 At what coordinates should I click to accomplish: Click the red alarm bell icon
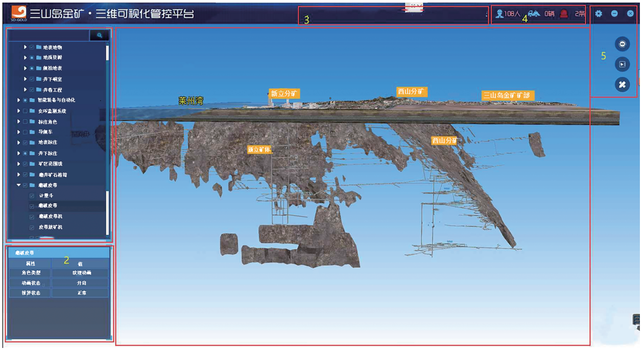(x=564, y=14)
